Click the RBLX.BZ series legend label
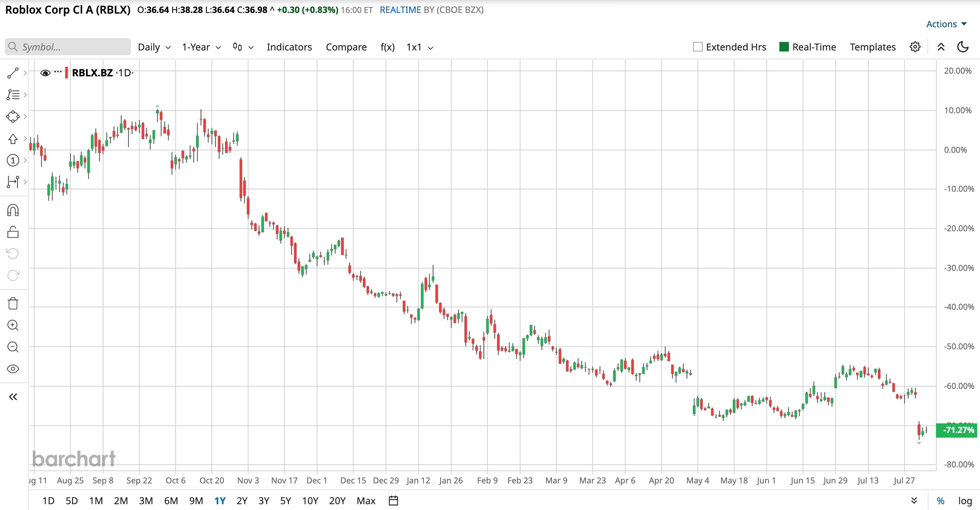The image size is (980, 510). tap(92, 73)
